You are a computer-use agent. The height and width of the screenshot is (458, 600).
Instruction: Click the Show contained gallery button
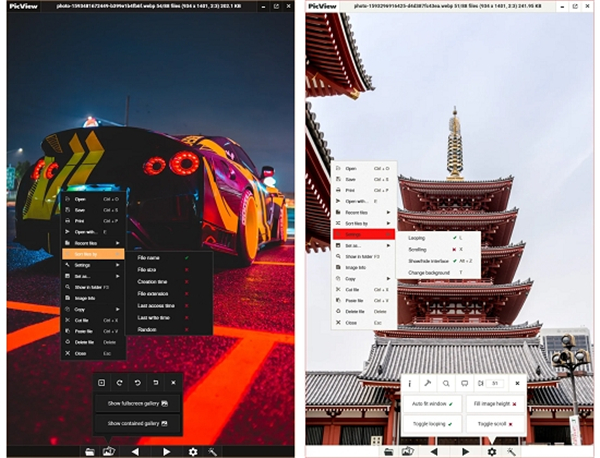136,423
